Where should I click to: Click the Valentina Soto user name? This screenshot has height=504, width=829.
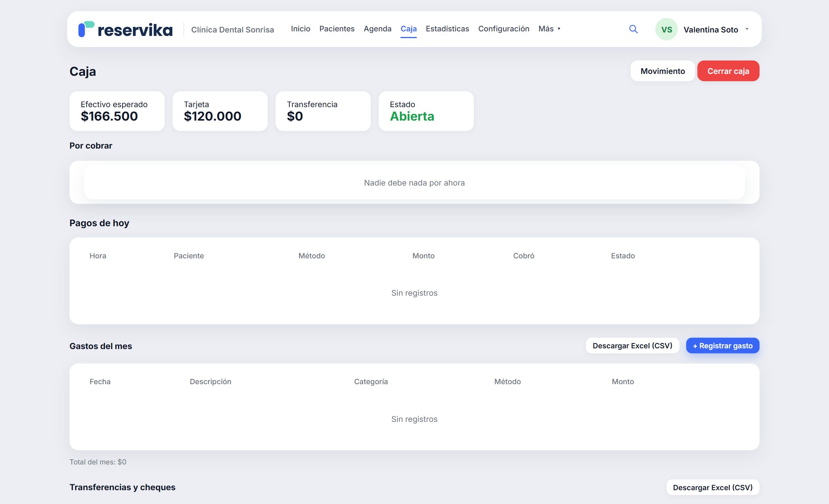click(x=711, y=29)
